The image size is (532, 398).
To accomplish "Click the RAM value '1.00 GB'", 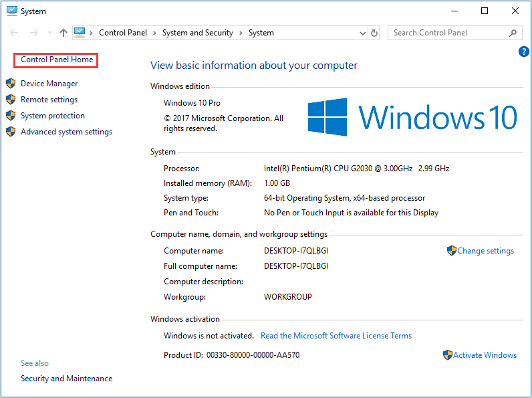I will coord(277,183).
